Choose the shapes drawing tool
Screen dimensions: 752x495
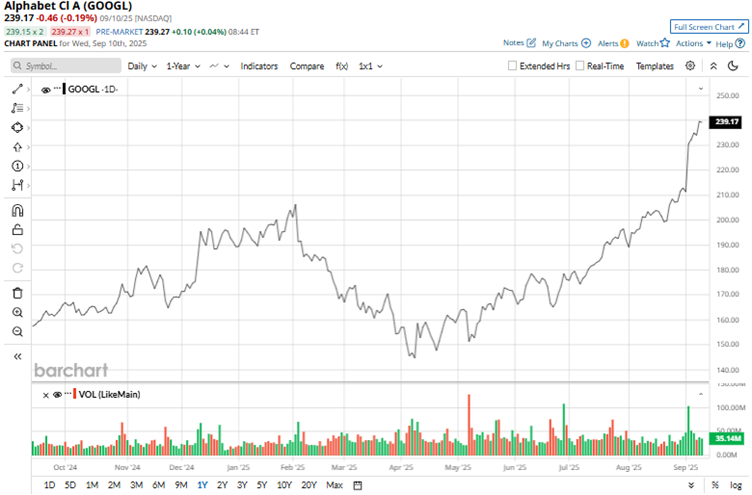coord(17,128)
